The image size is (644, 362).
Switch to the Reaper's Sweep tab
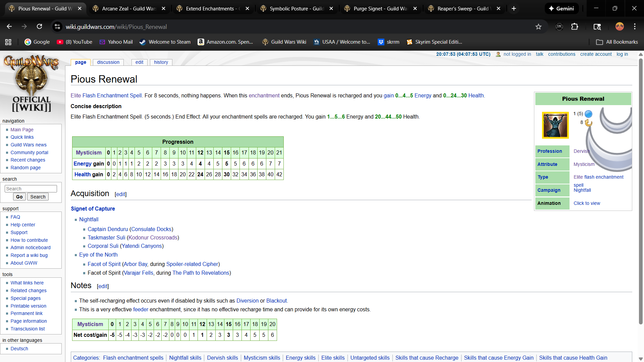point(464,8)
